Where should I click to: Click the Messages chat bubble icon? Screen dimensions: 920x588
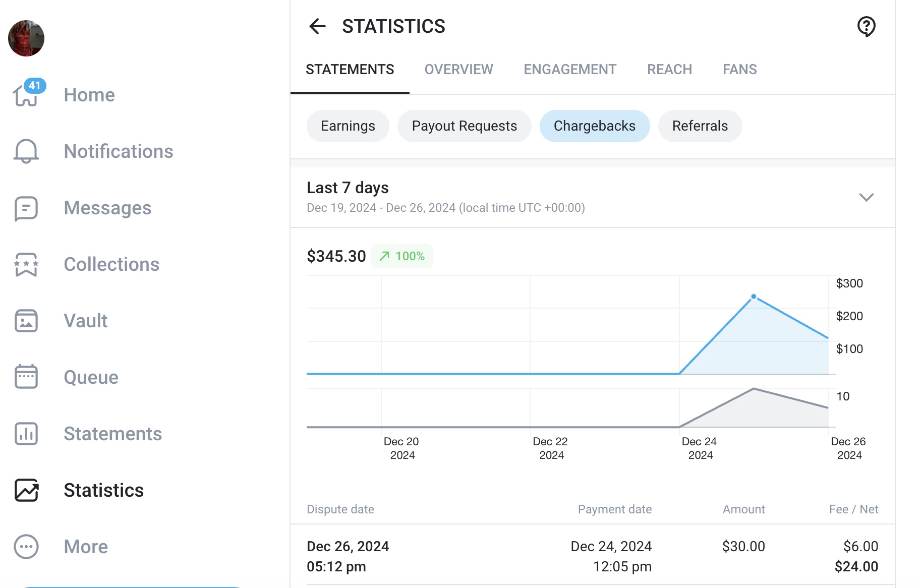pos(26,208)
